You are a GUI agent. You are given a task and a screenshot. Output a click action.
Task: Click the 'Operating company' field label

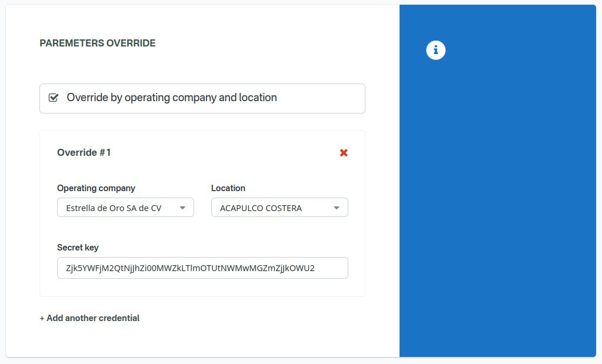[x=96, y=188]
